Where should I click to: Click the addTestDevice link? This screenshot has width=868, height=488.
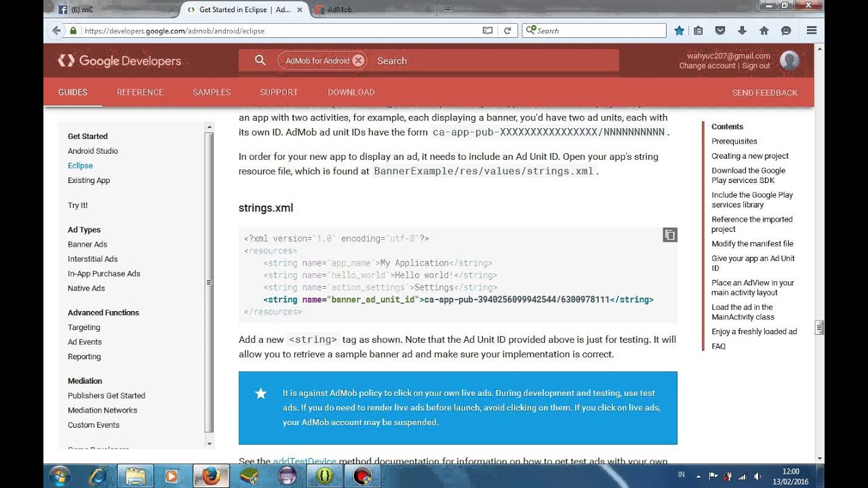click(304, 462)
